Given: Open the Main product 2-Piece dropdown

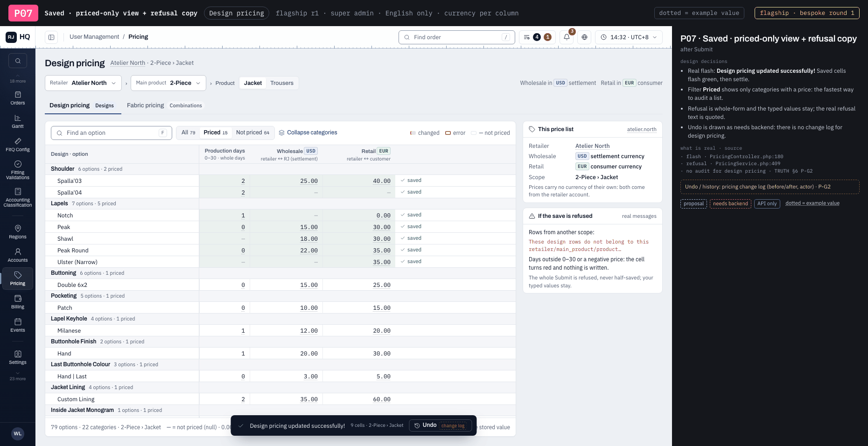Looking at the screenshot, I should [x=168, y=83].
